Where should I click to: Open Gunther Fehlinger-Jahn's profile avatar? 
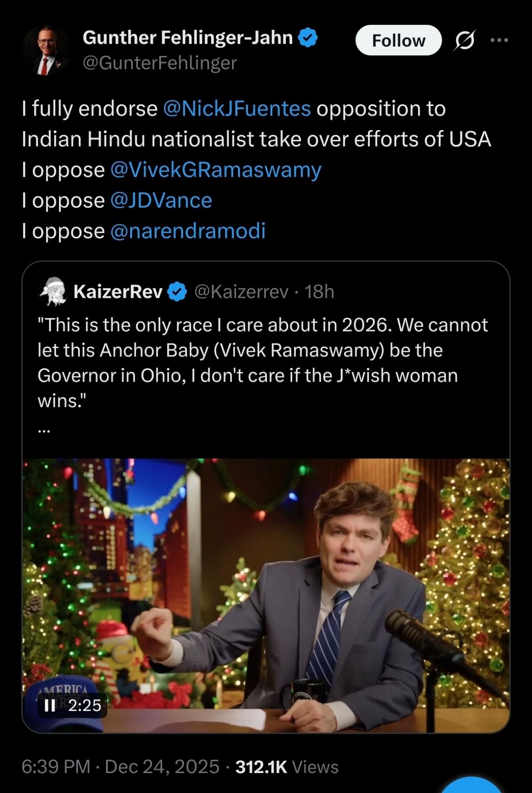click(46, 50)
